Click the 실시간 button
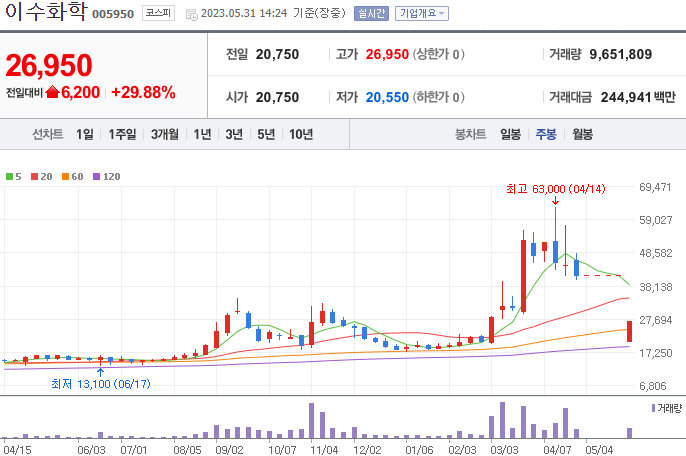The height and width of the screenshot is (456, 686). 371,14
